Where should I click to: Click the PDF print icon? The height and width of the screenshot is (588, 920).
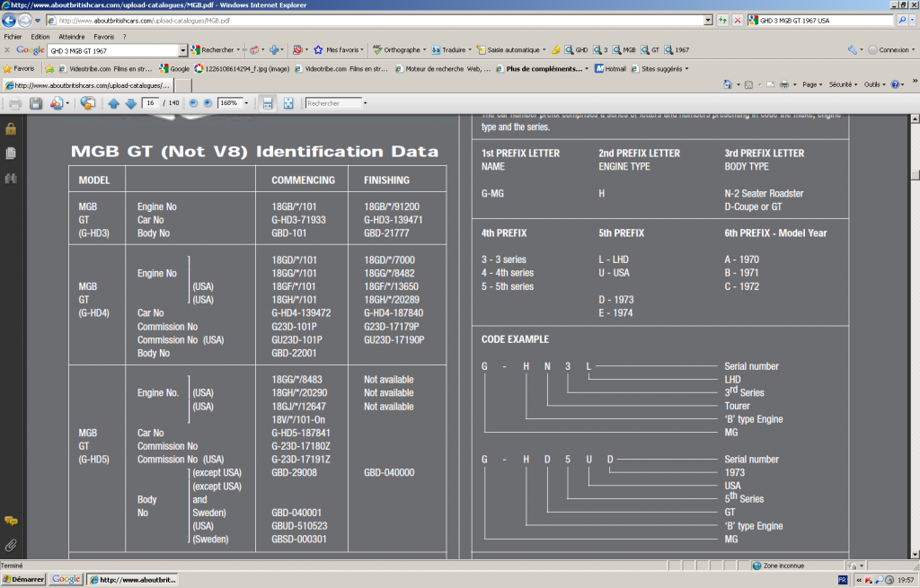coord(15,104)
